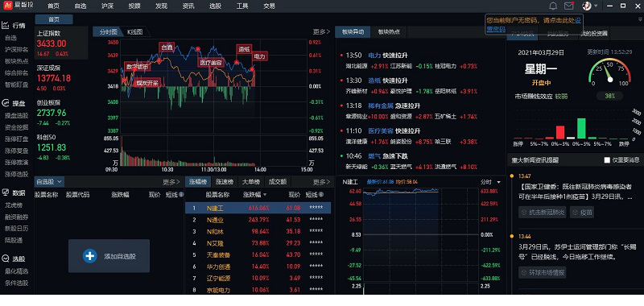644x306 pixels.
Task: Open 龙虎榜 in the left sidebar
Action: coord(14,205)
